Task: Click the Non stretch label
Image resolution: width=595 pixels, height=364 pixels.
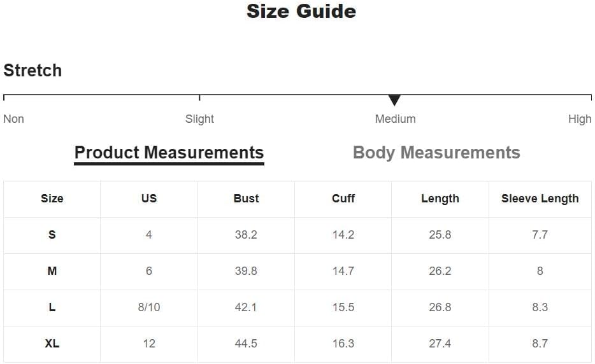Action: [13, 119]
